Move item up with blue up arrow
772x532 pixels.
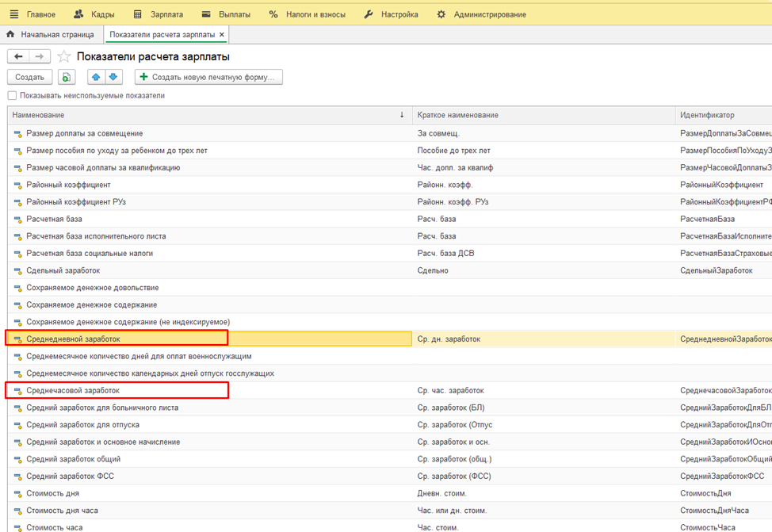pos(96,77)
